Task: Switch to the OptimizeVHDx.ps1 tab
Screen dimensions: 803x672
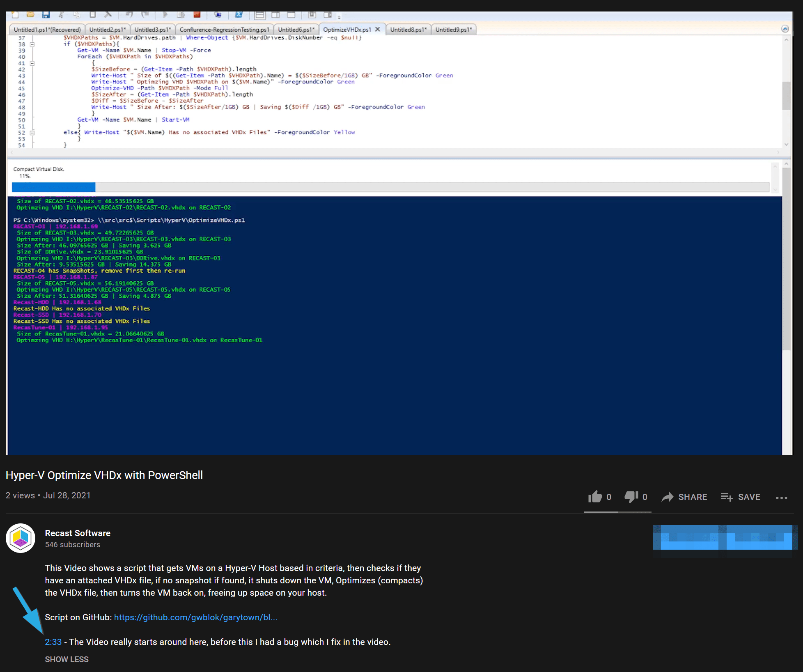Action: point(347,29)
